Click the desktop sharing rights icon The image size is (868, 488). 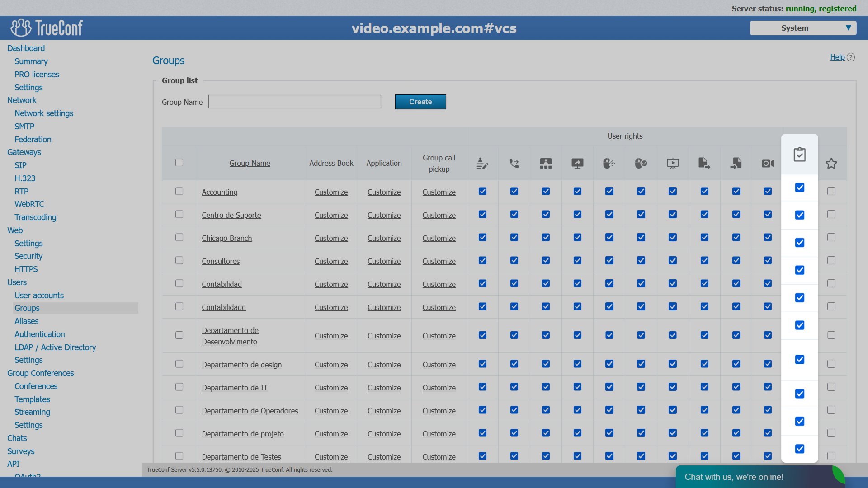click(x=577, y=163)
